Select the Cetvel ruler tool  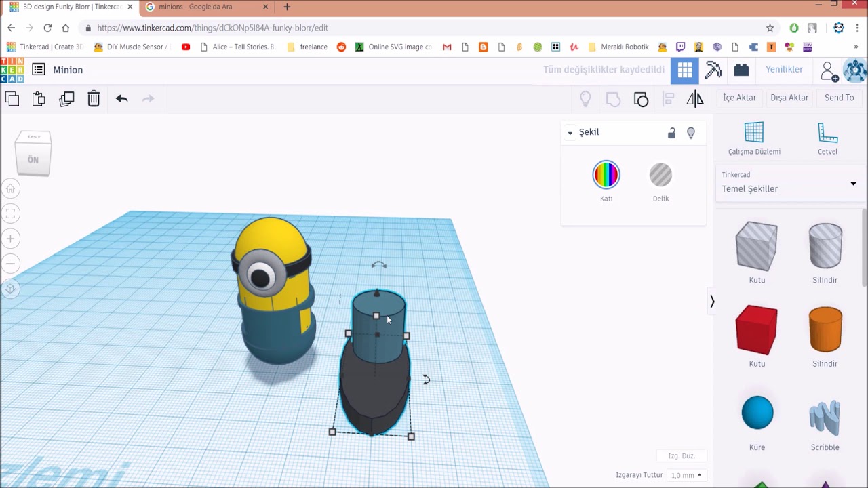point(827,138)
